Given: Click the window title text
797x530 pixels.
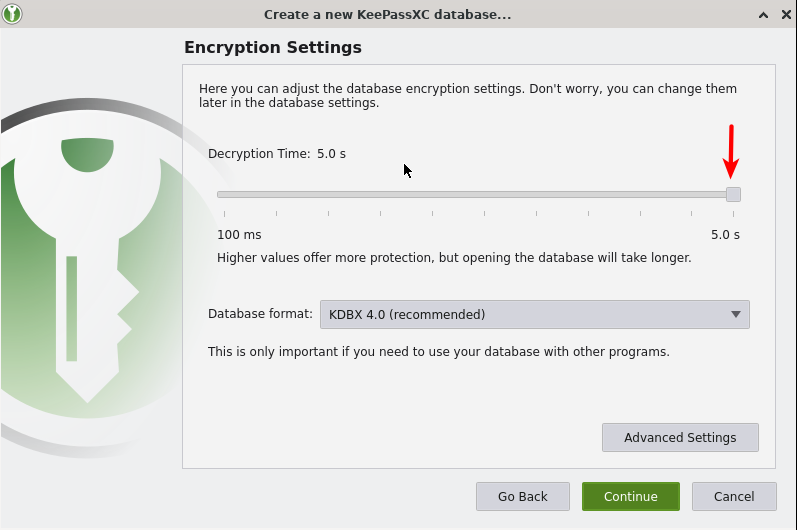Looking at the screenshot, I should pos(387,15).
